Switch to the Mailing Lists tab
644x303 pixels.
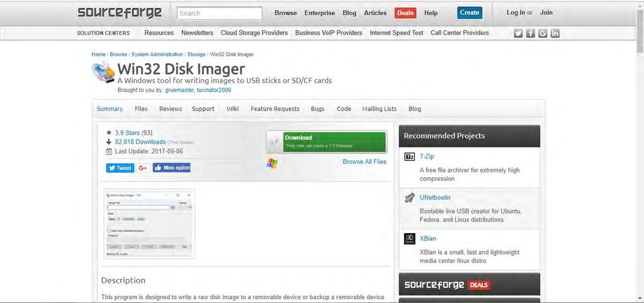tap(379, 109)
